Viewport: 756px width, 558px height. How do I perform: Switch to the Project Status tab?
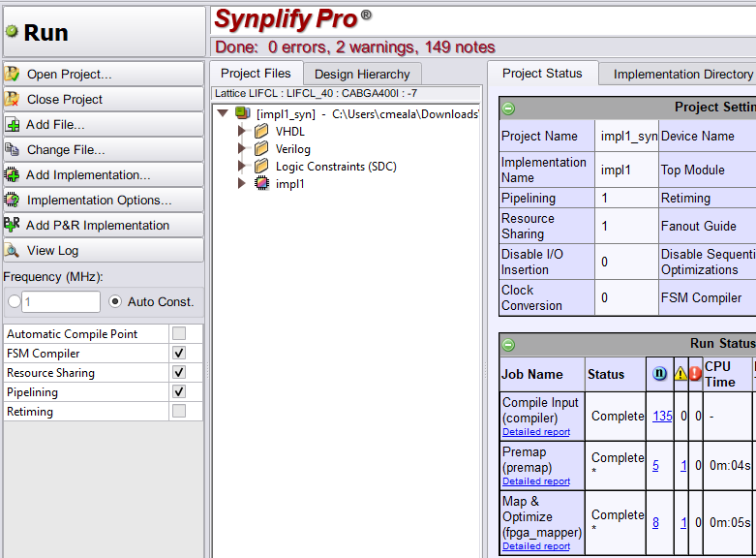[x=542, y=74]
